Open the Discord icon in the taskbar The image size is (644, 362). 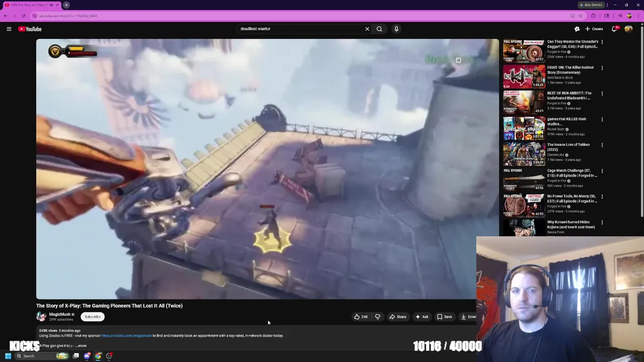[x=87, y=356]
